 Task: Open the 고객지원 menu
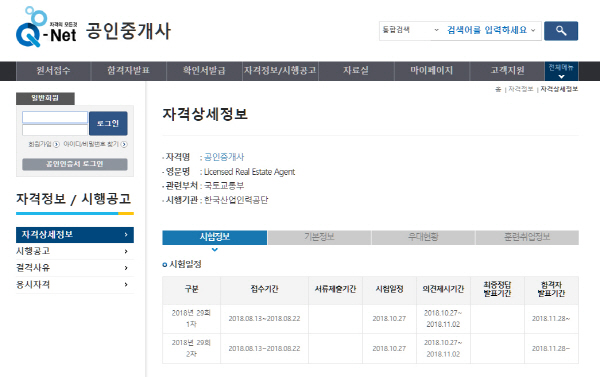(x=507, y=70)
